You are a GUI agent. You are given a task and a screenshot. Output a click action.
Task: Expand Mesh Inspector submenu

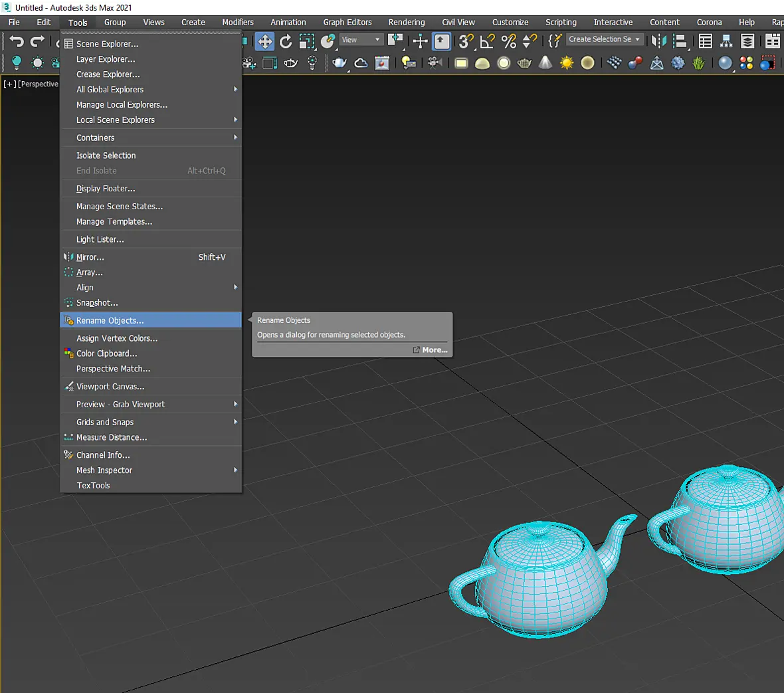(x=151, y=470)
